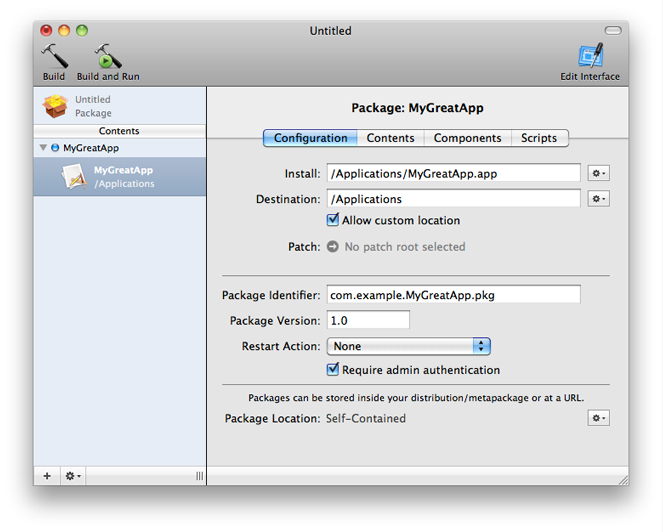Click the red close window button
The image size is (663, 532).
click(x=46, y=30)
